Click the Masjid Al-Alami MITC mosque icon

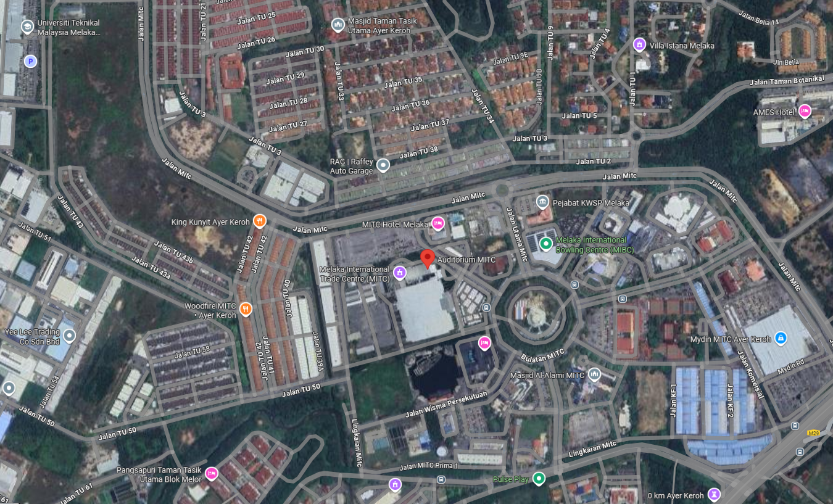coord(594,374)
